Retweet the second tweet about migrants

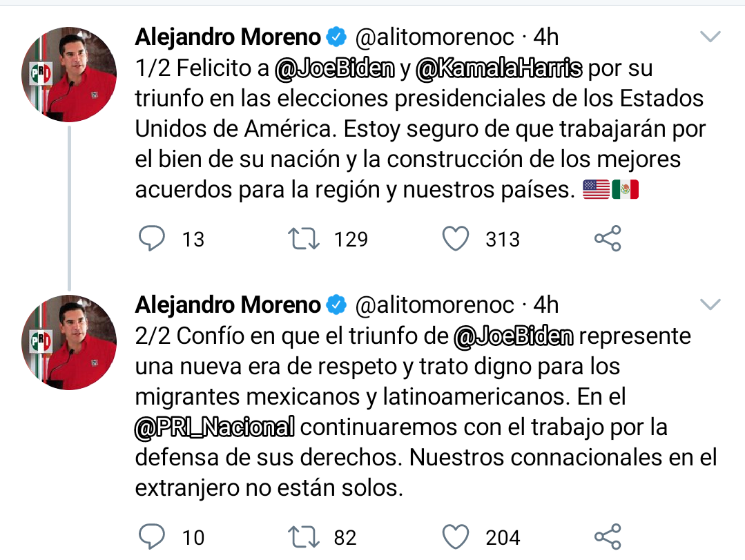coord(304,537)
